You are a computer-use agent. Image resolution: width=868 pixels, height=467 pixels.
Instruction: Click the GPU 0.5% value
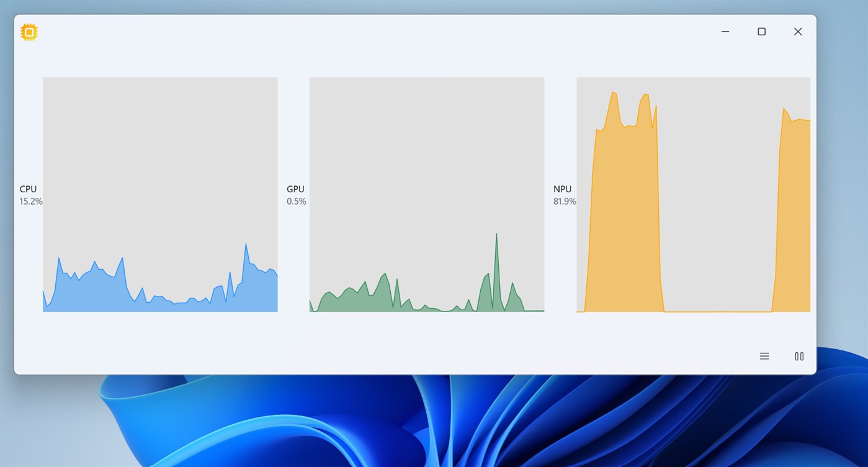[297, 201]
